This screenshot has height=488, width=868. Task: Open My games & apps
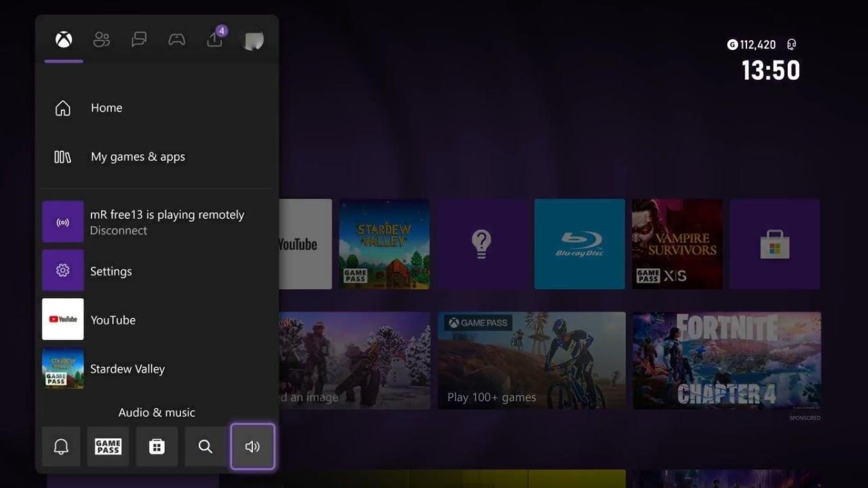click(x=156, y=157)
